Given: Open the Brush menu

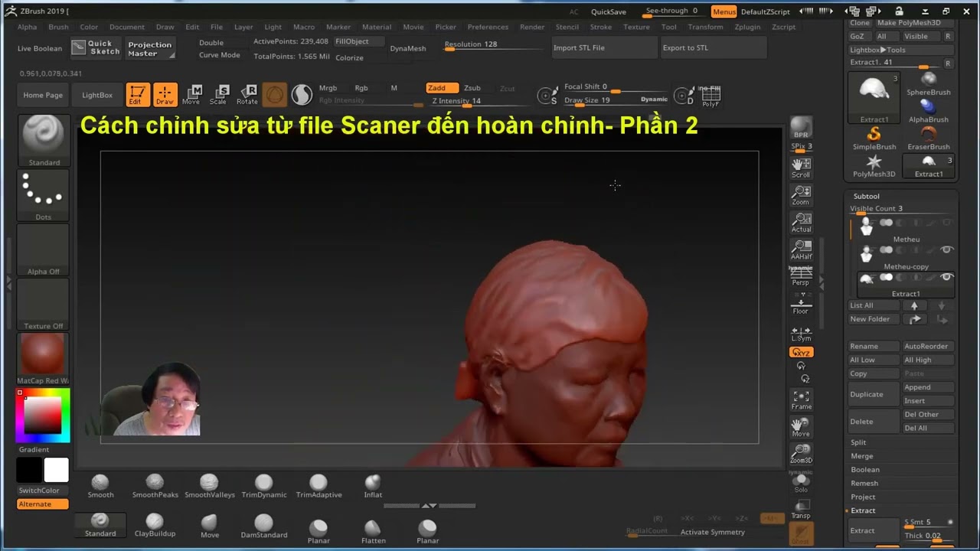Looking at the screenshot, I should pyautogui.click(x=58, y=27).
